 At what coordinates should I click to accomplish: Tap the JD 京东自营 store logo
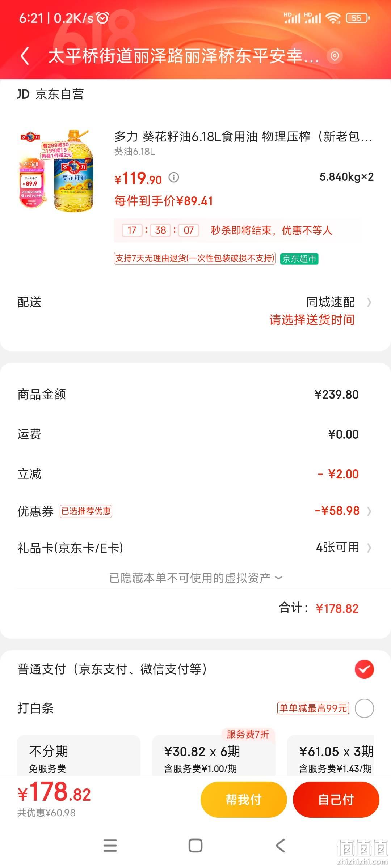(51, 94)
